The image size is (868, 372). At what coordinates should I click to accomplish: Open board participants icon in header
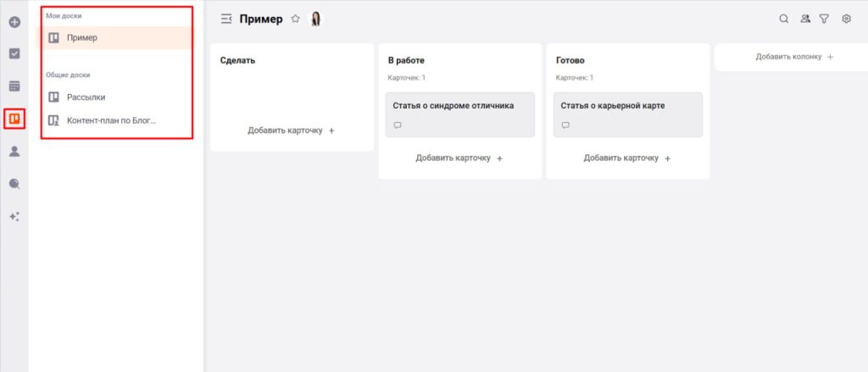(804, 19)
